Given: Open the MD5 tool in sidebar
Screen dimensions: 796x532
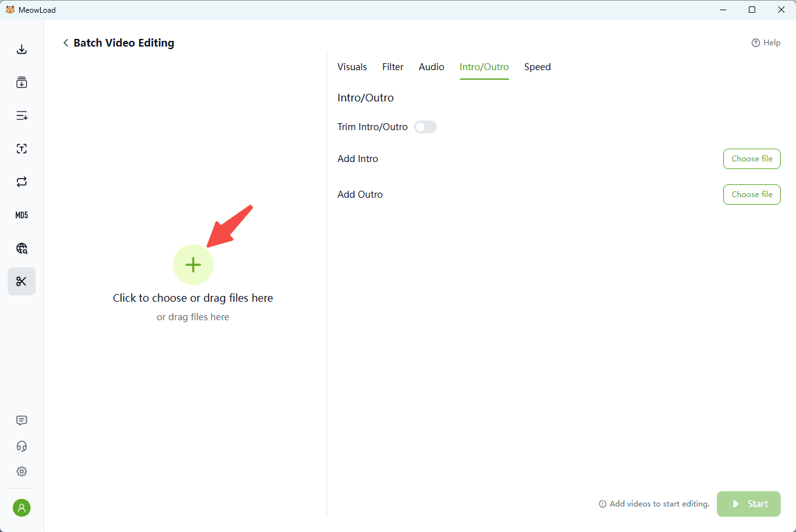Looking at the screenshot, I should point(22,215).
